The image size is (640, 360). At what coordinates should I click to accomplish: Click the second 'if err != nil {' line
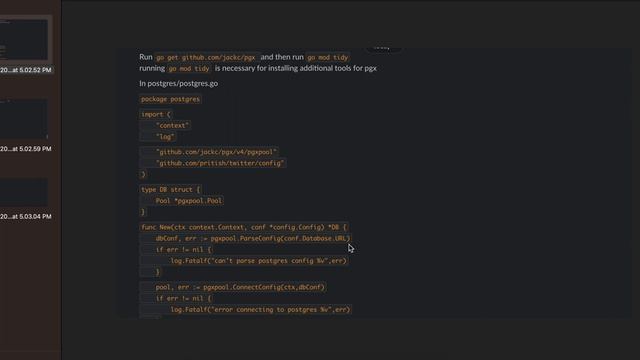(176, 298)
